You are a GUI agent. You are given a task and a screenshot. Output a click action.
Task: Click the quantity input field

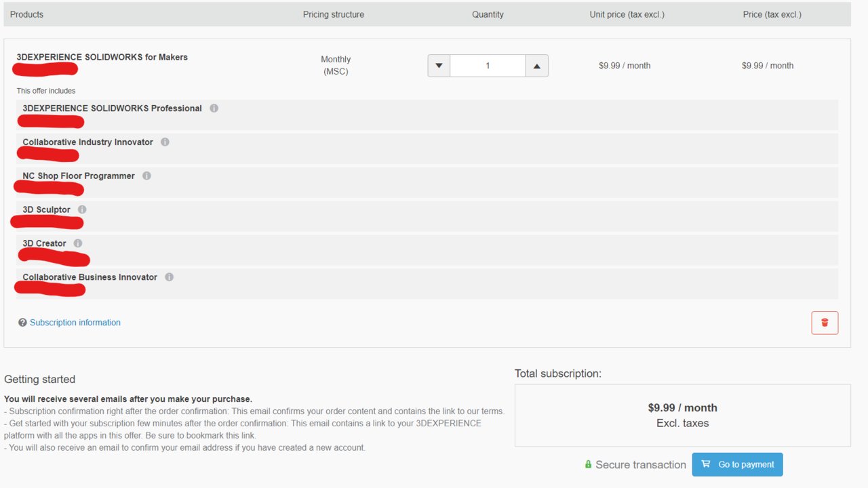coord(488,66)
